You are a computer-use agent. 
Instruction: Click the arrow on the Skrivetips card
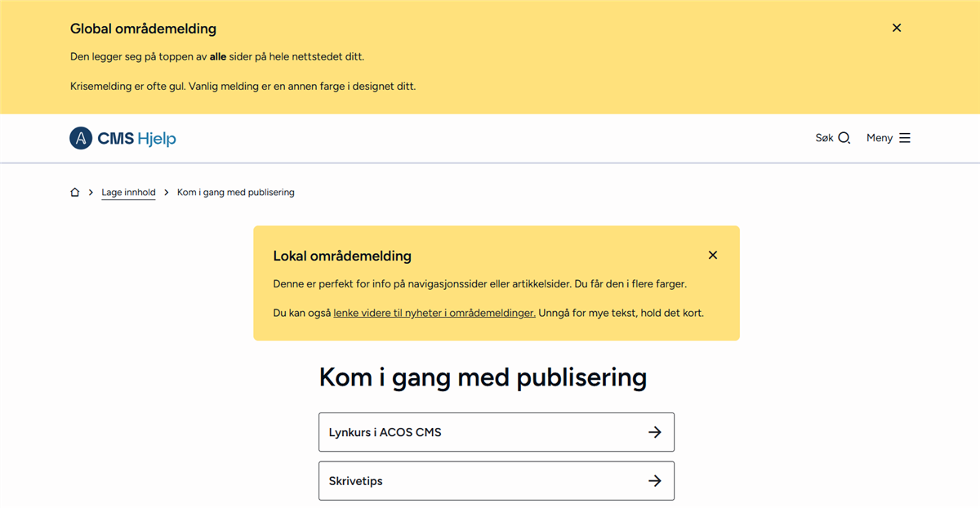point(654,481)
